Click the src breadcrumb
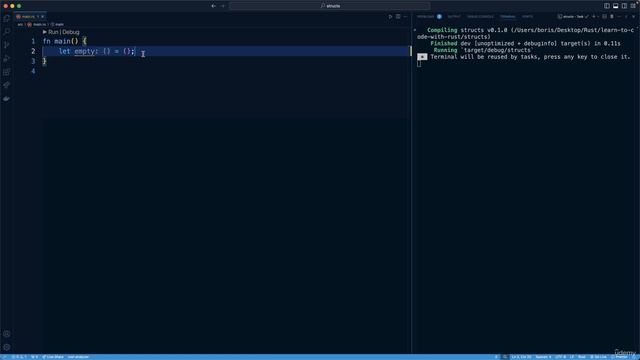The height and width of the screenshot is (360, 640). tap(20, 24)
